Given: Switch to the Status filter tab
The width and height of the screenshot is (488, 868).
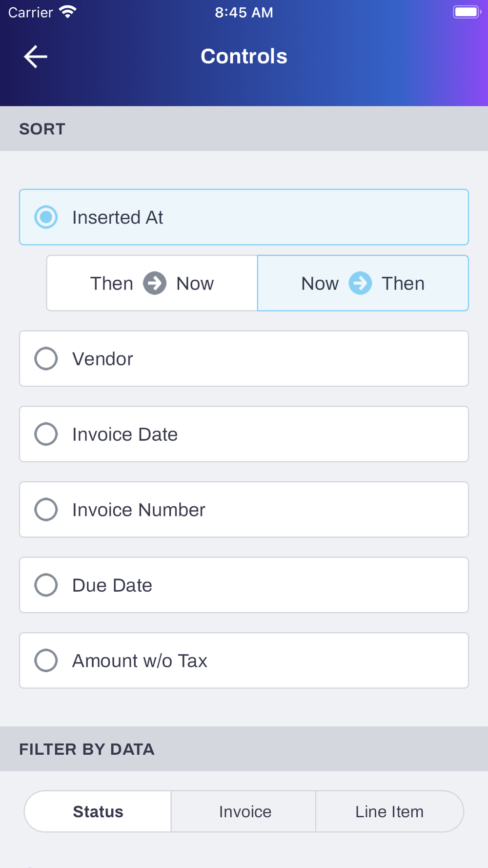Looking at the screenshot, I should (x=98, y=811).
